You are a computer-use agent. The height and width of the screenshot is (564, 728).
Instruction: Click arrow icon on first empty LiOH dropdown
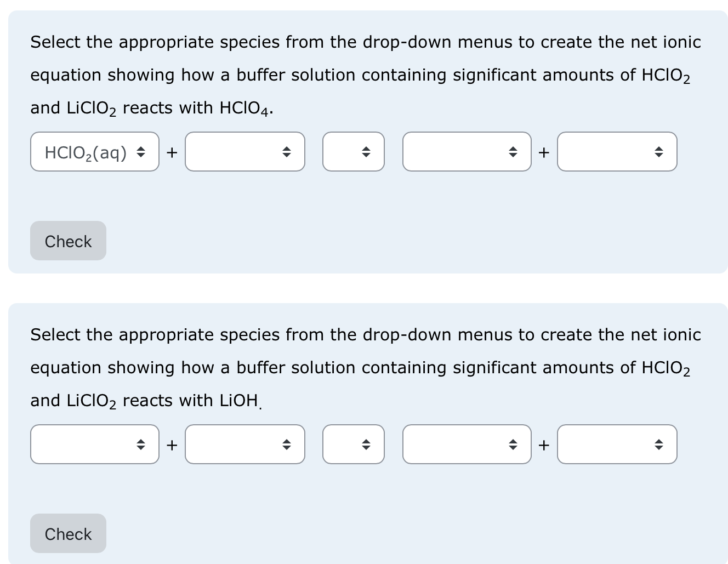(x=142, y=445)
